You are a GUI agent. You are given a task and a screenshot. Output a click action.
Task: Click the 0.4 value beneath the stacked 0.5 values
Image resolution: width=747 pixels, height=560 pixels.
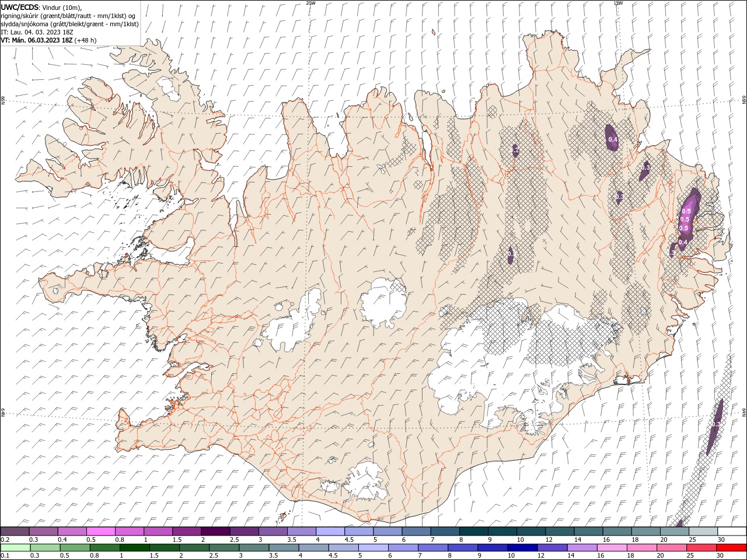683,243
